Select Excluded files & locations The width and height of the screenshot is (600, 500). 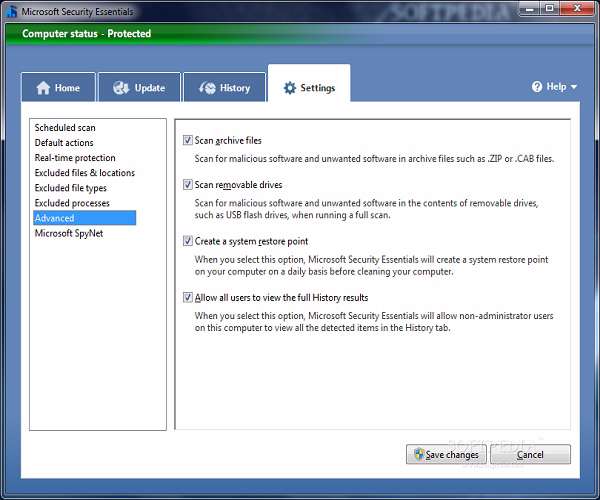(x=85, y=173)
